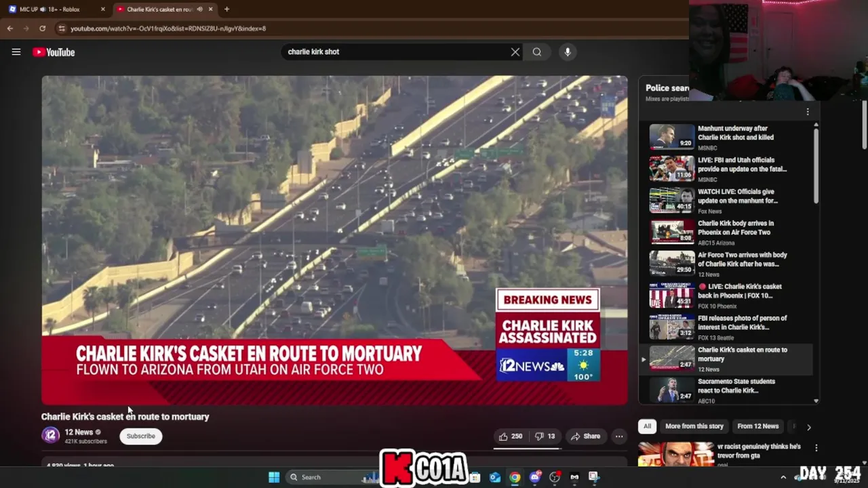
Task: Open a new browser tab
Action: (x=226, y=9)
